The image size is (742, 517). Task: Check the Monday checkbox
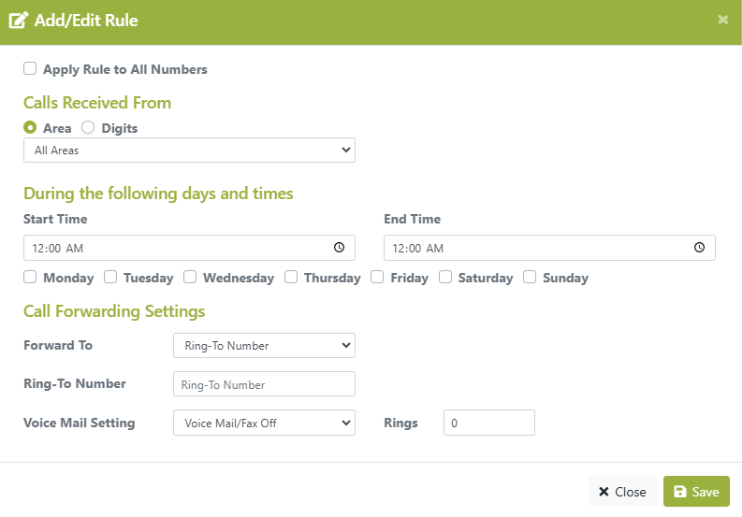click(30, 277)
